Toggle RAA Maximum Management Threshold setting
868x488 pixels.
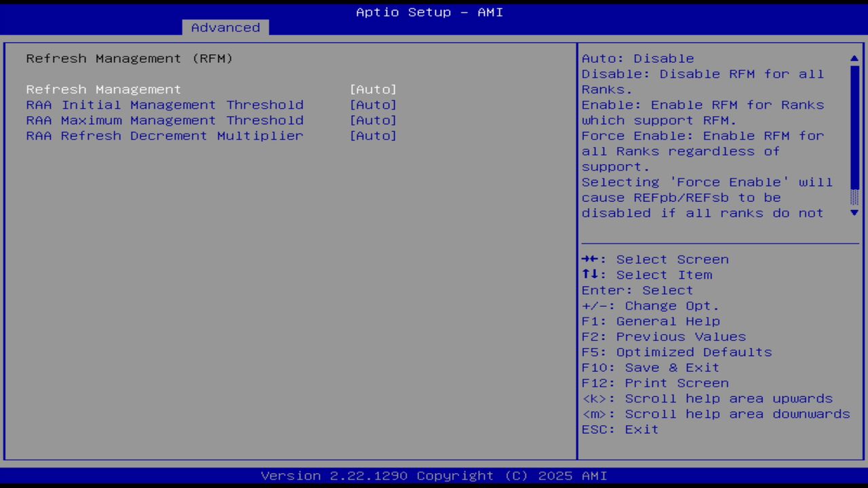373,120
